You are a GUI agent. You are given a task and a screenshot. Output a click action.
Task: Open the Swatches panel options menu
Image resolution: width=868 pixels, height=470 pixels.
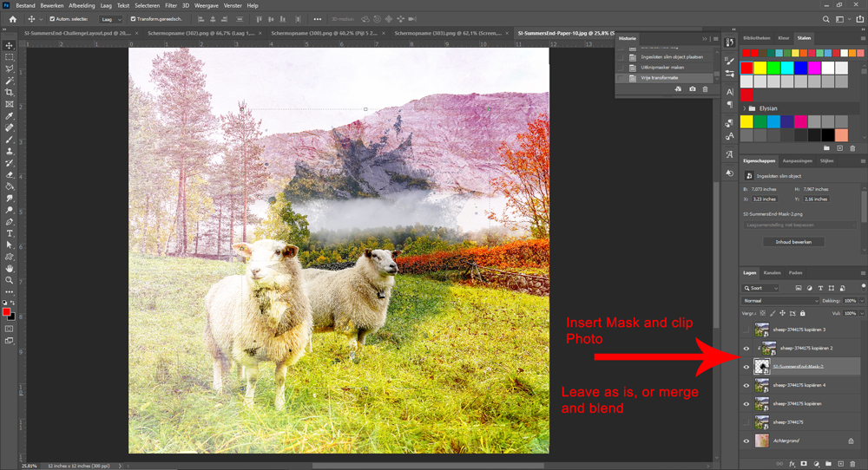[x=863, y=38]
